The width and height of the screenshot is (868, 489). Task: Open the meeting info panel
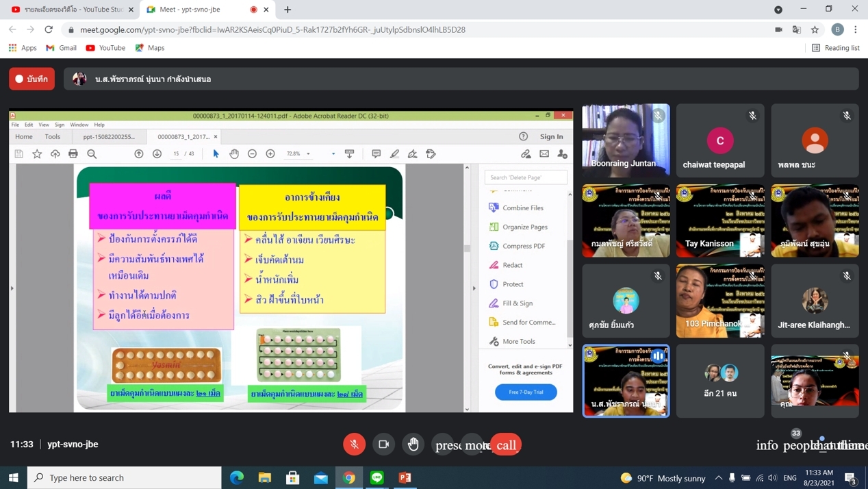coord(767,445)
